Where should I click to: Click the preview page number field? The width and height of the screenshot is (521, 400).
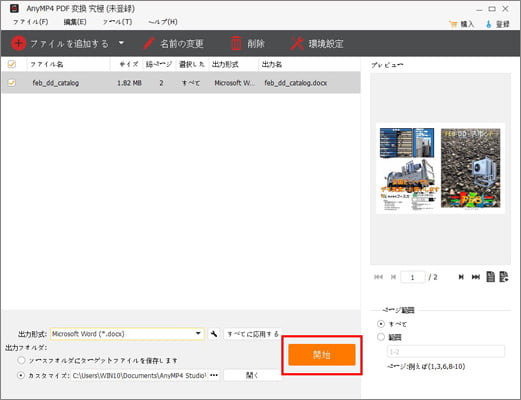pos(413,277)
